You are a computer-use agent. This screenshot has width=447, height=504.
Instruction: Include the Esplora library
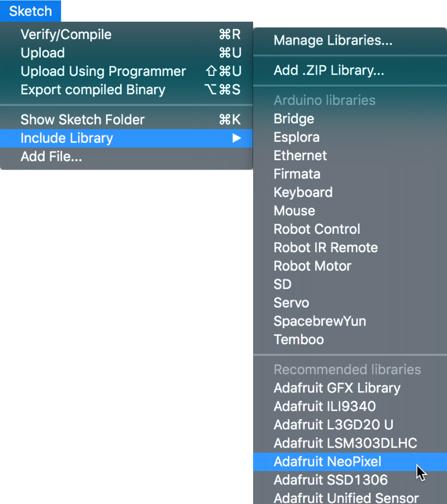point(350,137)
